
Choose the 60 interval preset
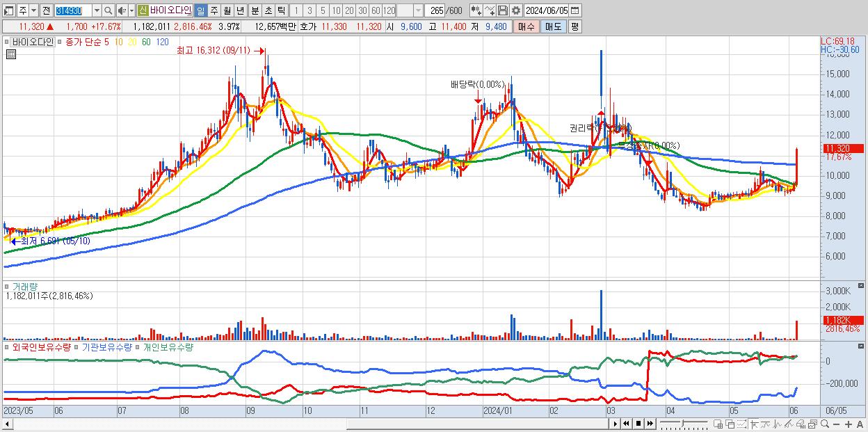[376, 10]
